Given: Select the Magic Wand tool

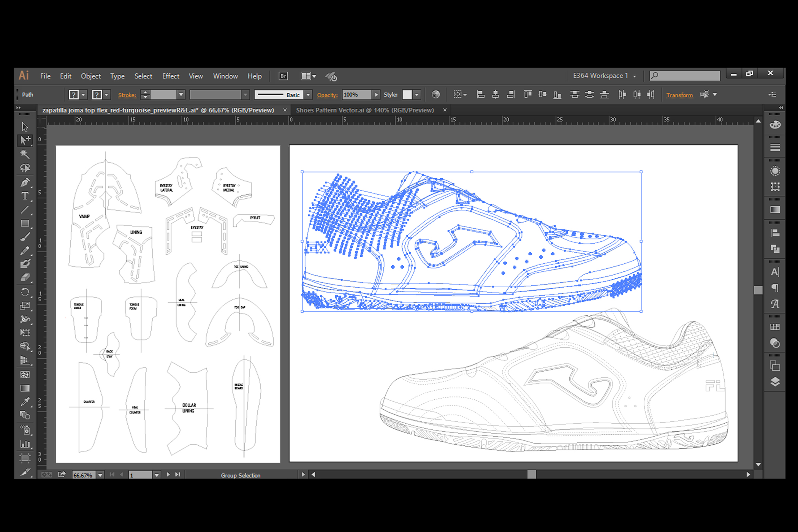Looking at the screenshot, I should [25, 154].
